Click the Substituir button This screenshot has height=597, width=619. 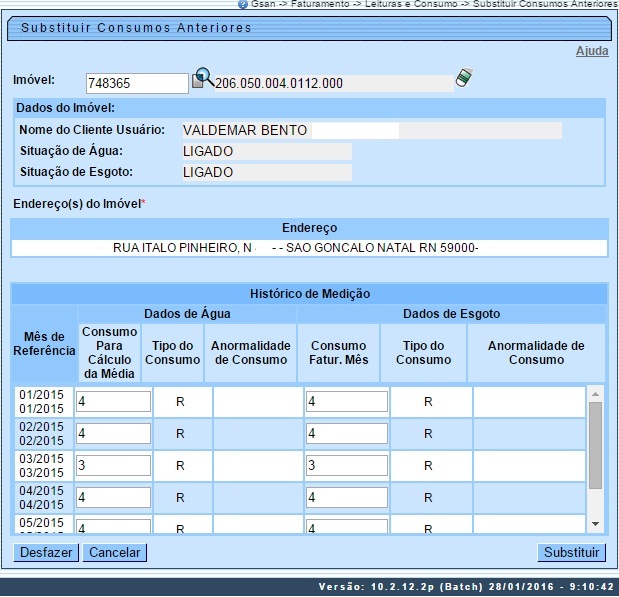coord(571,552)
